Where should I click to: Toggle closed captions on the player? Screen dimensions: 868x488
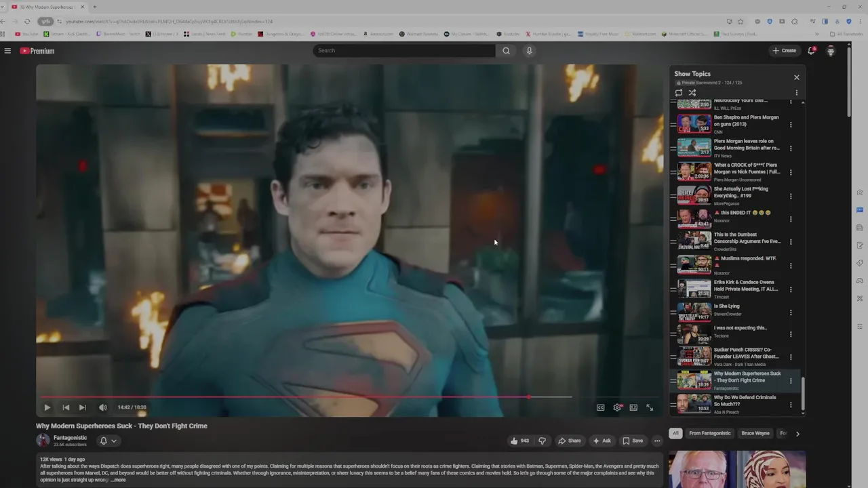tap(600, 407)
